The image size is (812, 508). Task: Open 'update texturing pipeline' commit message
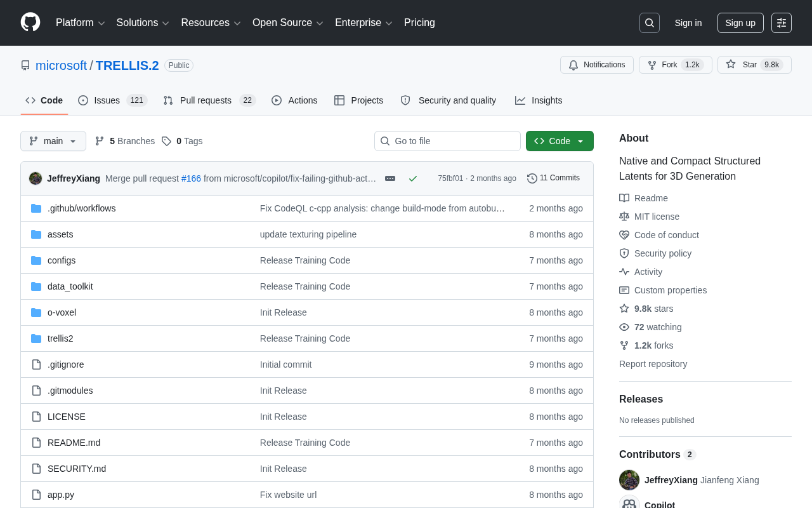pyautogui.click(x=308, y=234)
